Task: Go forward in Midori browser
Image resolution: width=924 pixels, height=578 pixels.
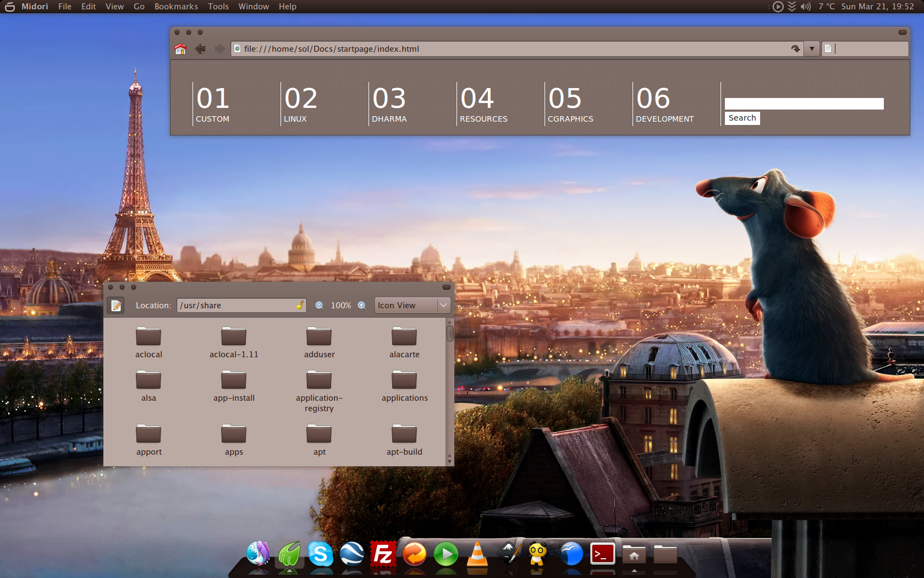Action: (x=219, y=49)
